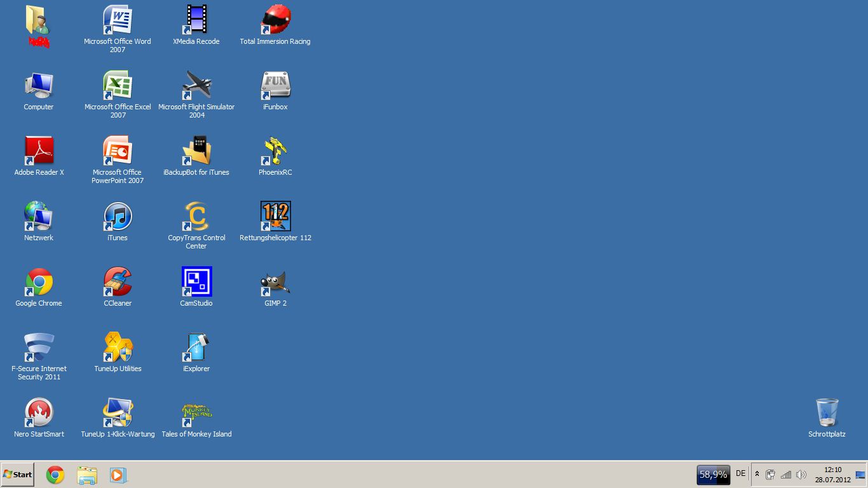
Task: Select Microsoft Flight Simulator 2004 icon
Action: [x=196, y=86]
